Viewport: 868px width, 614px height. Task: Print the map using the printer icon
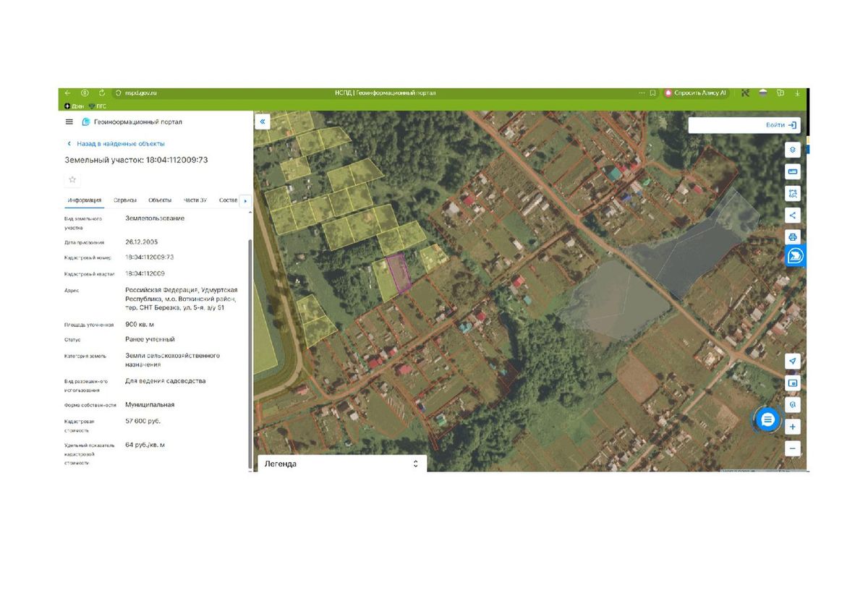(x=793, y=236)
